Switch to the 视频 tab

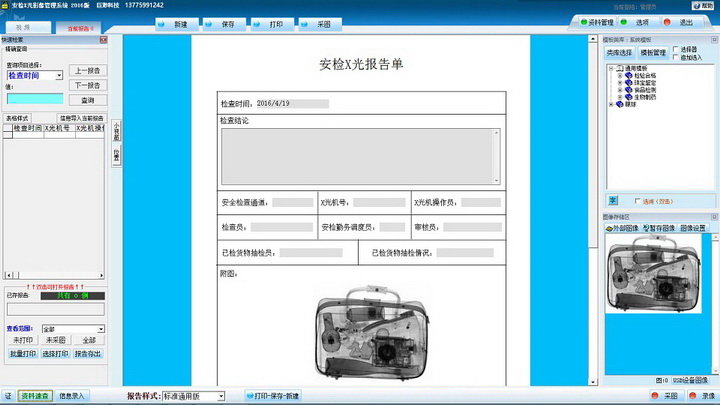(x=24, y=28)
